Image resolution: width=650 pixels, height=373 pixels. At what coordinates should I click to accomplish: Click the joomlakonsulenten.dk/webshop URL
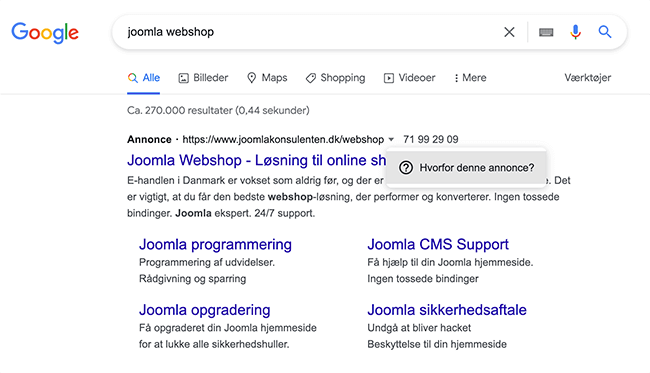283,139
